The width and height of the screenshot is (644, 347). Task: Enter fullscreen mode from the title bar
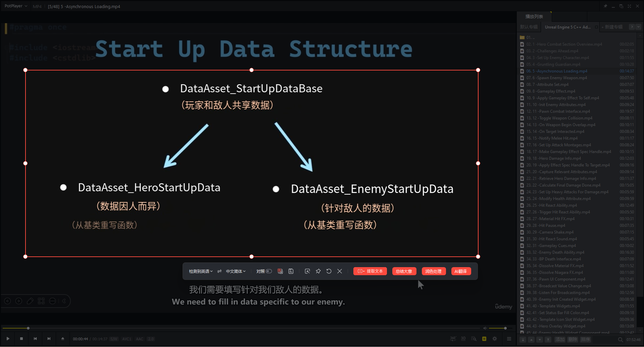click(x=629, y=6)
